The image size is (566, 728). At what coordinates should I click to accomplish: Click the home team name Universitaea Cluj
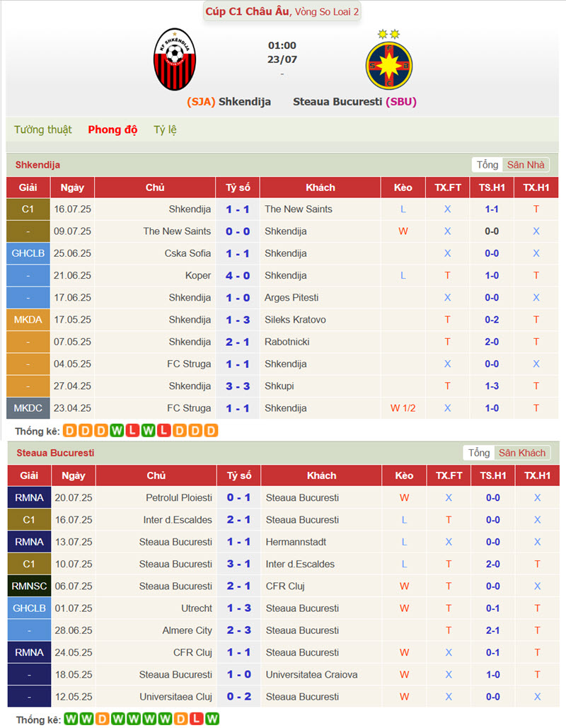[176, 697]
